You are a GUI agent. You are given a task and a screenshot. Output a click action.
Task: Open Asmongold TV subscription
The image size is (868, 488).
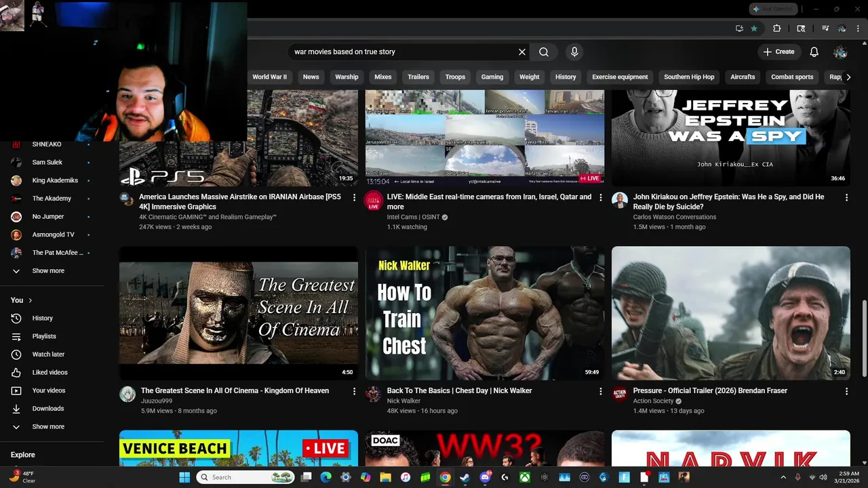[54, 235]
